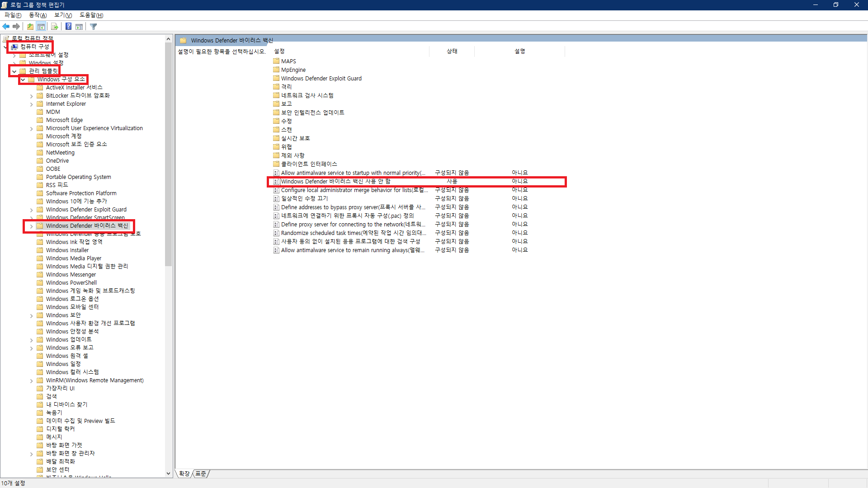
Task: Open the 실시간 보호 folder in list
Action: 295,138
